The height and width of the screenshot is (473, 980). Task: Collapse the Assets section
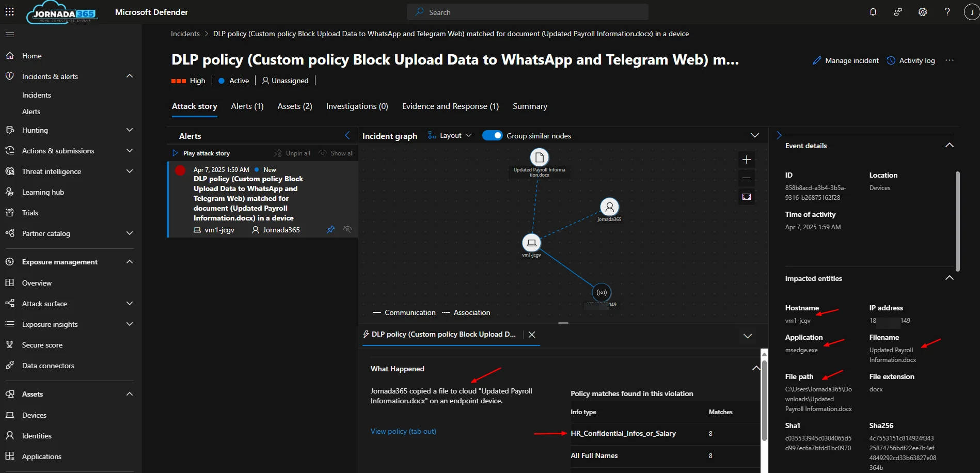tap(130, 394)
